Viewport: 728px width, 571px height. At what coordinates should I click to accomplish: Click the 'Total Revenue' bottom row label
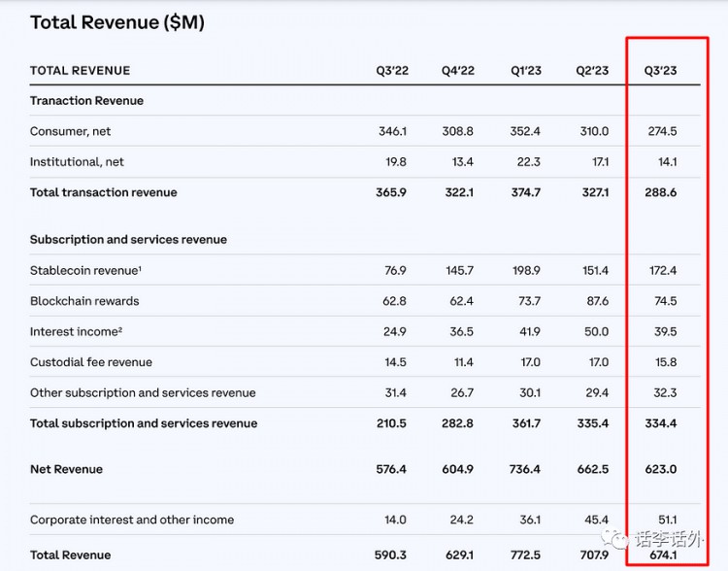(x=71, y=555)
